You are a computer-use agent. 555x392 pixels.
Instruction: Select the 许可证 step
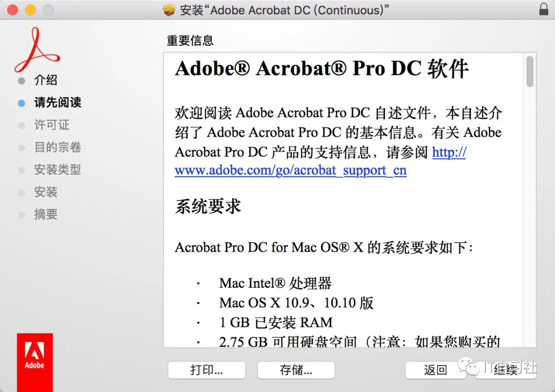click(52, 125)
